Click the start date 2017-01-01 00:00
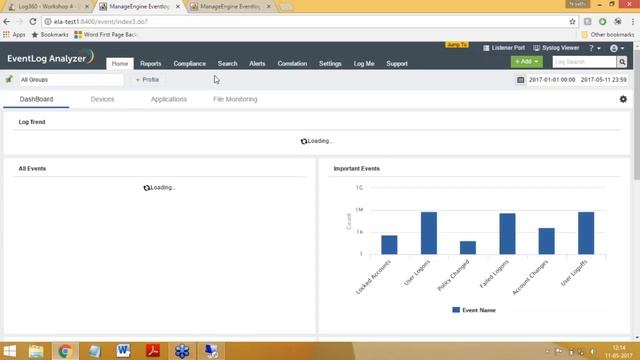The height and width of the screenshot is (360, 640). point(552,80)
